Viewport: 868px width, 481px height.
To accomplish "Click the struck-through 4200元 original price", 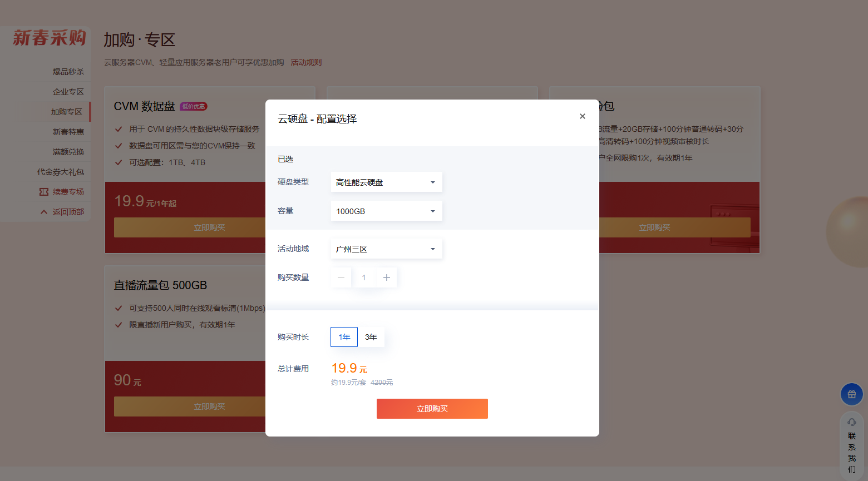I will (x=382, y=383).
